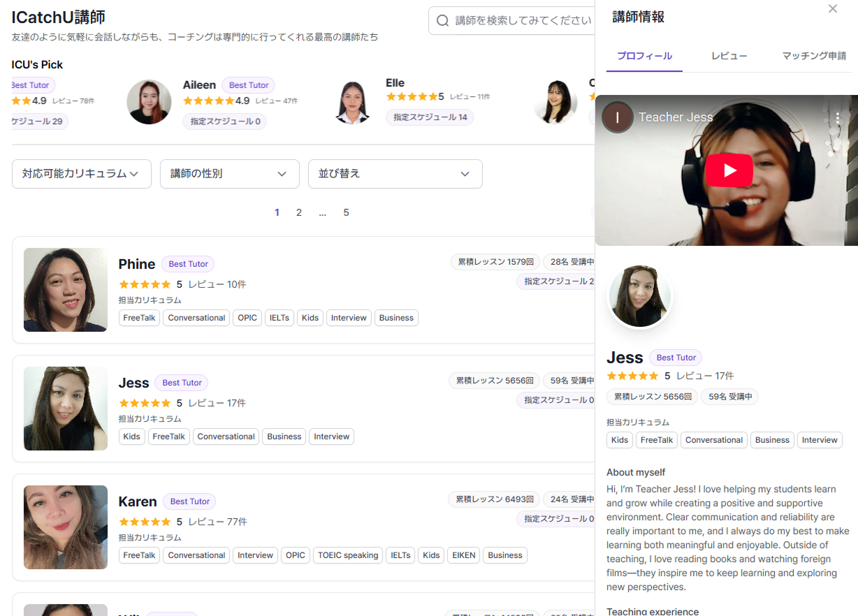858x616 pixels.
Task: Open the YouTube video options menu icon
Action: point(838,117)
